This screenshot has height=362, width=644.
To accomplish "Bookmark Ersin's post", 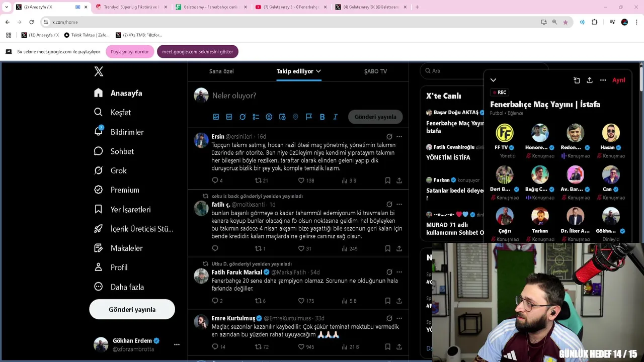I will (387, 180).
